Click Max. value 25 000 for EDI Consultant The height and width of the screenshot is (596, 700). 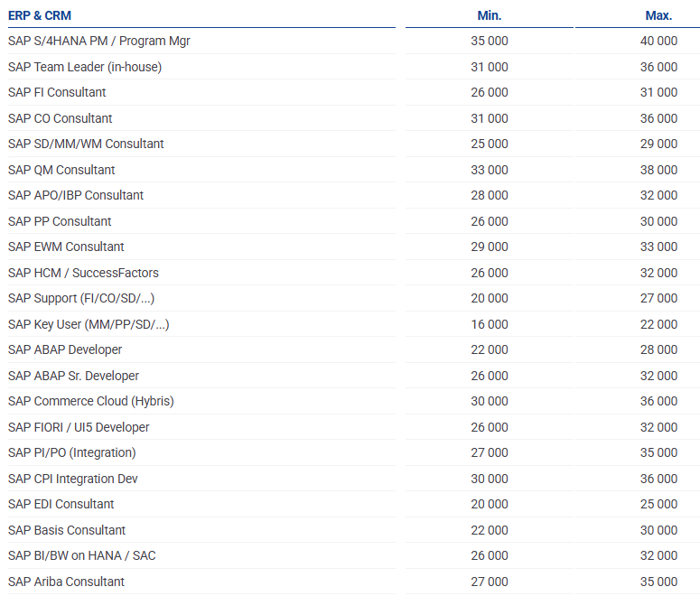pos(658,504)
